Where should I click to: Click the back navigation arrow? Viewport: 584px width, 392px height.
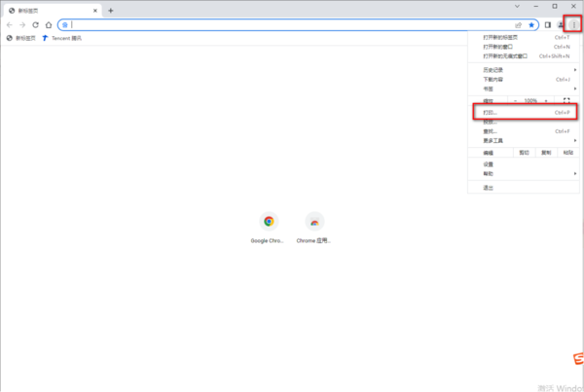10,25
